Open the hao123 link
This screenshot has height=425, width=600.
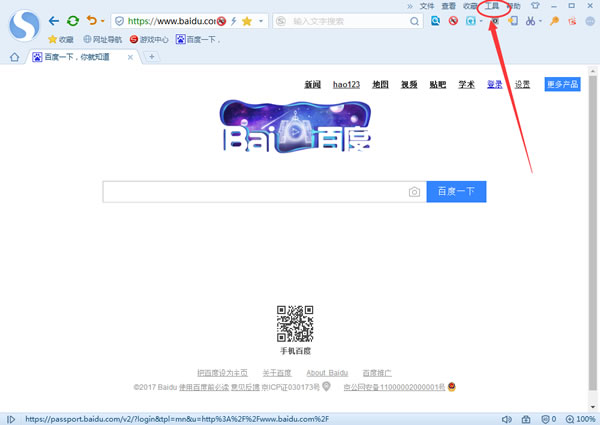[x=346, y=85]
